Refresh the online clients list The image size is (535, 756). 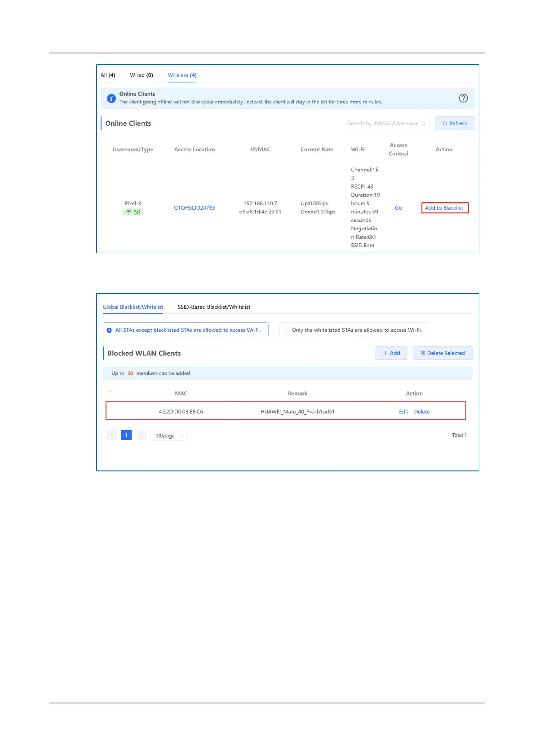(455, 123)
